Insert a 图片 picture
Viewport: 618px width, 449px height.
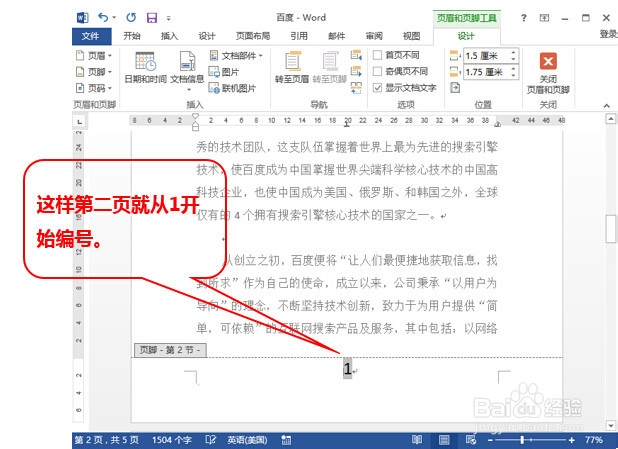(x=224, y=72)
